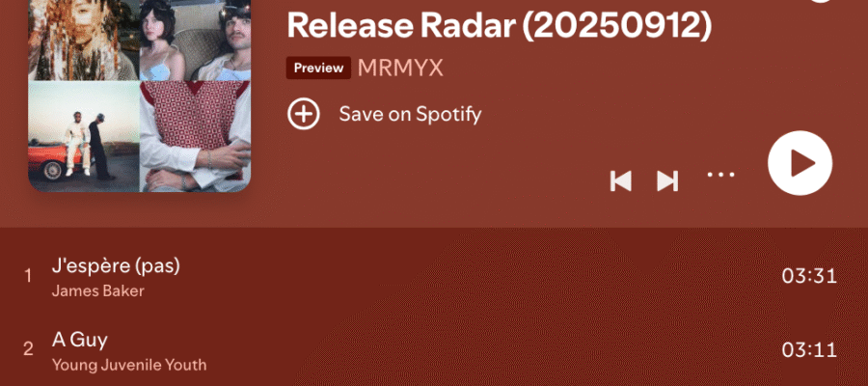Click the red patterned sweater cover tile
Viewport: 868px width, 386px height.
coord(196,137)
